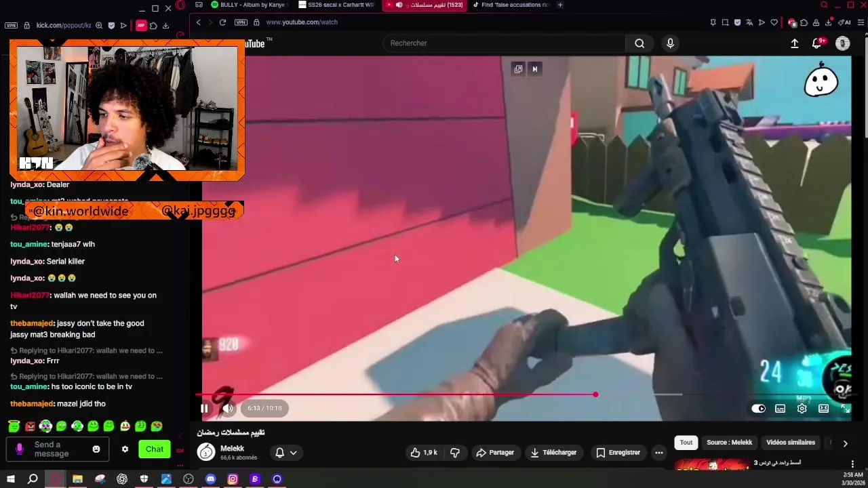Open subtitles in the video player
The height and width of the screenshot is (488, 868).
[x=781, y=409]
